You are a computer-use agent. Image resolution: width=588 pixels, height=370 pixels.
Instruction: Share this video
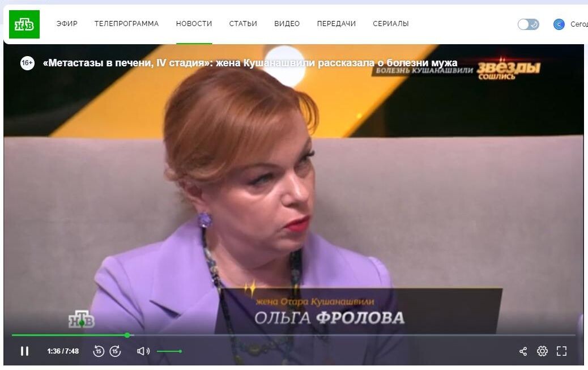523,351
